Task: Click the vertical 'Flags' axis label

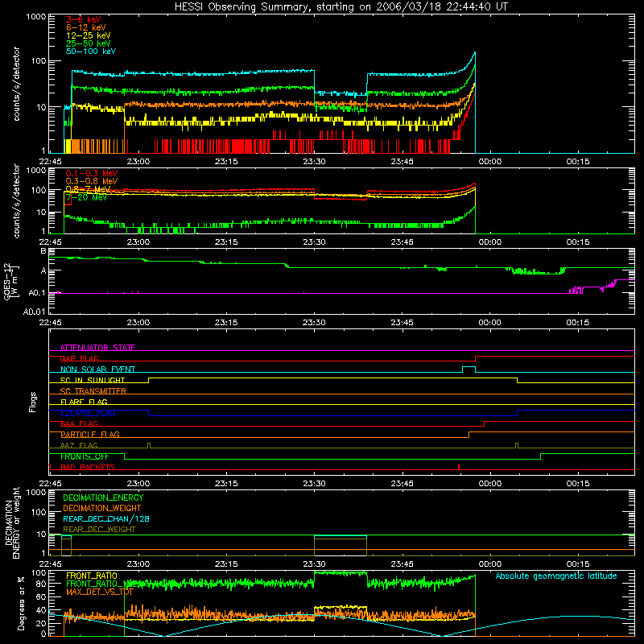Action: (x=33, y=402)
